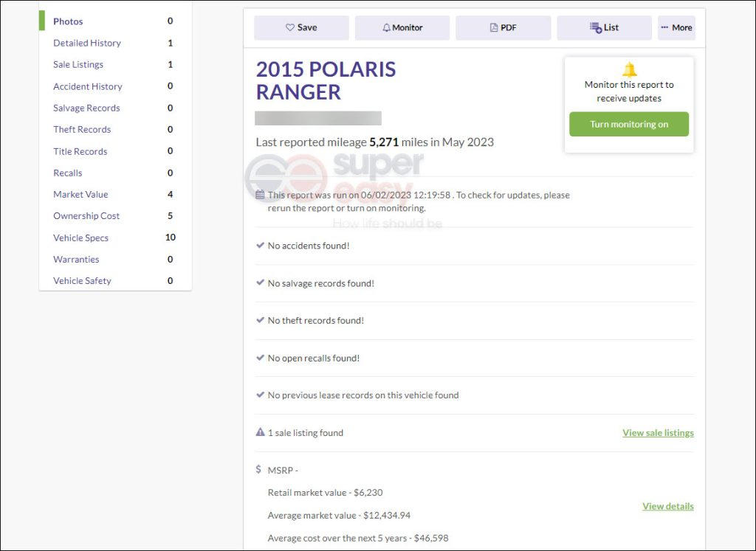Screen dimensions: 756x551
Task: Turn monitoring on for this report
Action: tap(629, 124)
